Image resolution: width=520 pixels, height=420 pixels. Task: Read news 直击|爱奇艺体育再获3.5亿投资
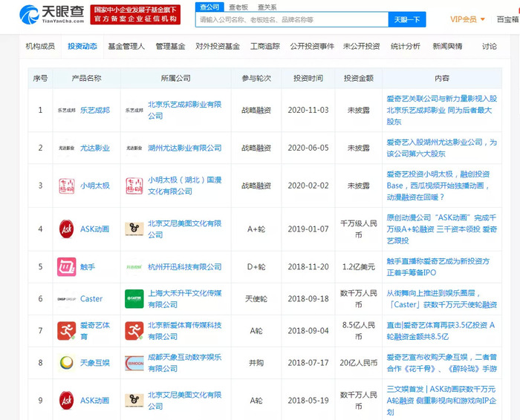(441, 331)
